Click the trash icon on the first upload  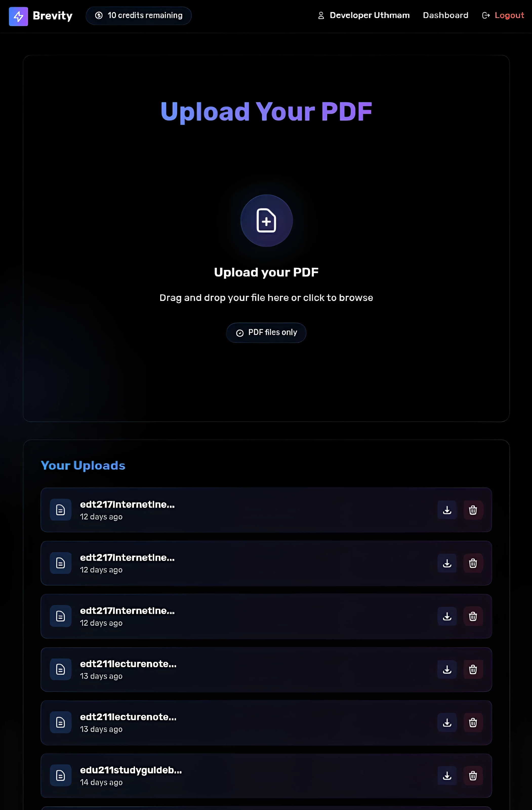[x=473, y=510]
